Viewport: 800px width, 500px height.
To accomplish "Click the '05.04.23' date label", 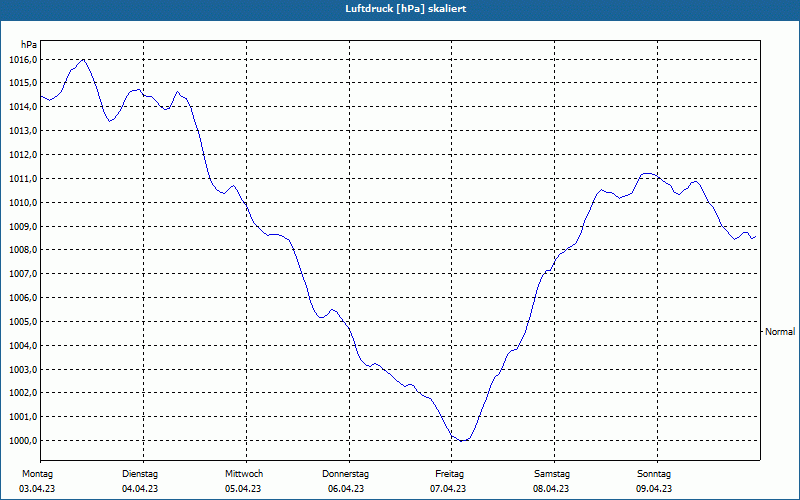I will click(243, 489).
